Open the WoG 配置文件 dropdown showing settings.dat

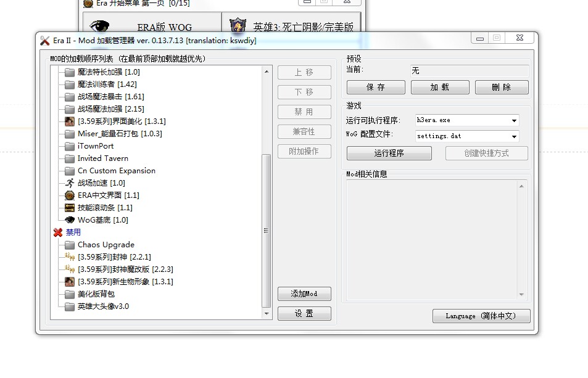tap(467, 136)
